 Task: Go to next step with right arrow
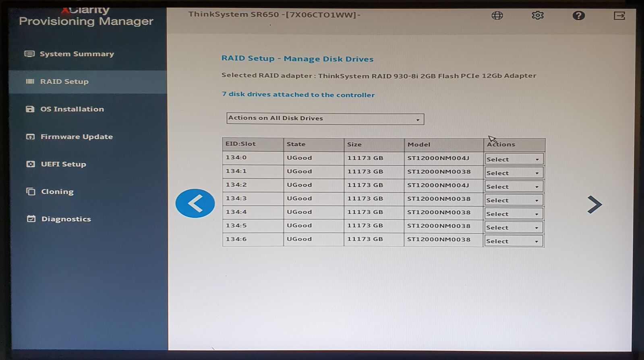tap(594, 204)
